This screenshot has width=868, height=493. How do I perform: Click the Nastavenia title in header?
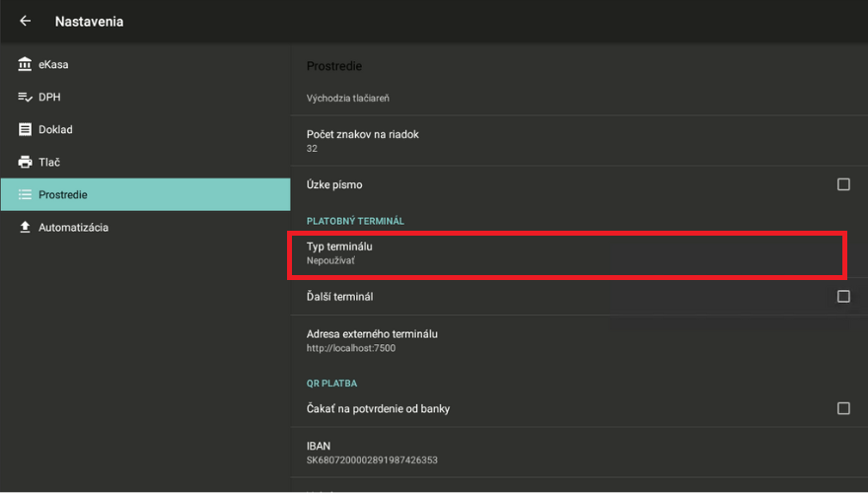tap(89, 21)
